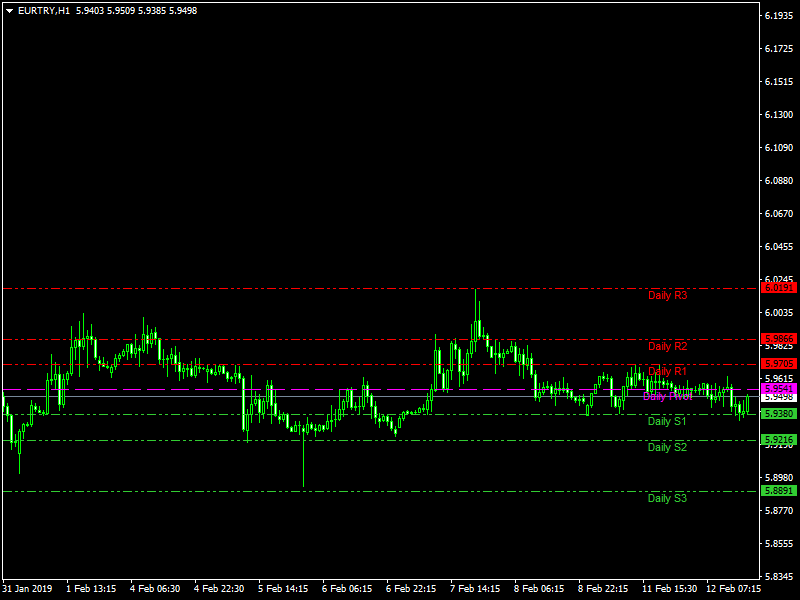This screenshot has height=600, width=800.
Task: Click the red 5.9866 price tag
Action: (778, 339)
